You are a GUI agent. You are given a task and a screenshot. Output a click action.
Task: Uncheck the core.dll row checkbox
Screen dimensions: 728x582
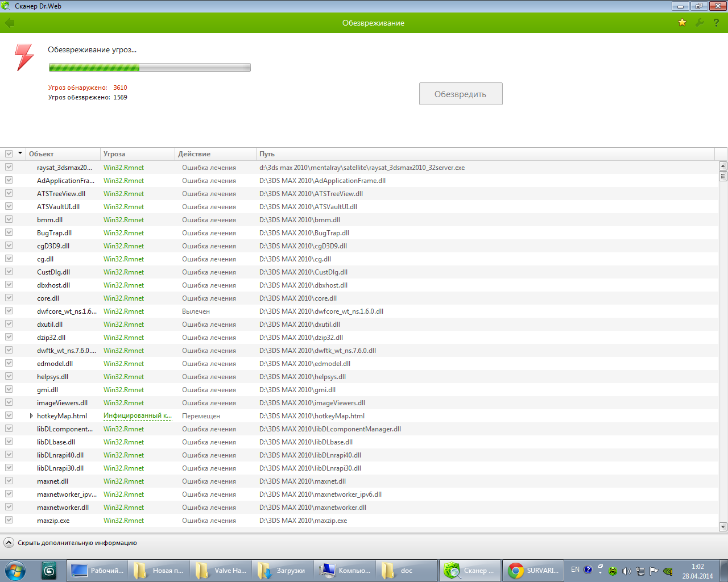(9, 298)
